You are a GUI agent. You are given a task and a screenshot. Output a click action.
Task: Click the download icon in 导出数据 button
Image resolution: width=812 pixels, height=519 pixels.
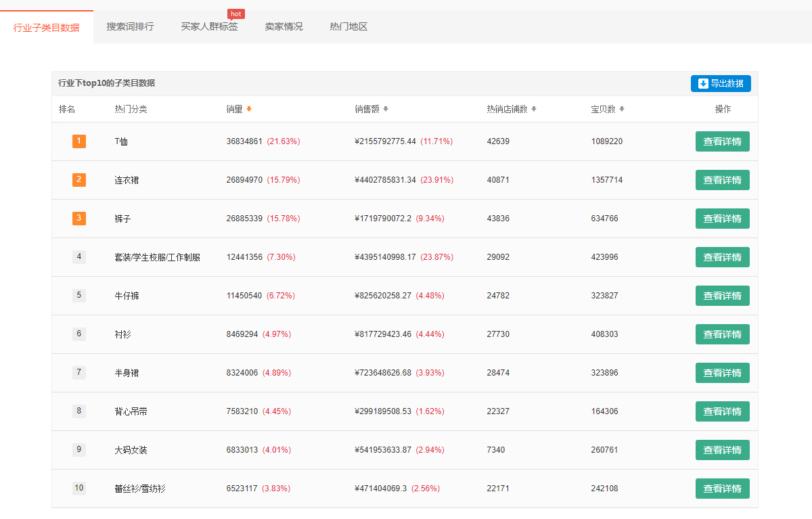tap(703, 83)
